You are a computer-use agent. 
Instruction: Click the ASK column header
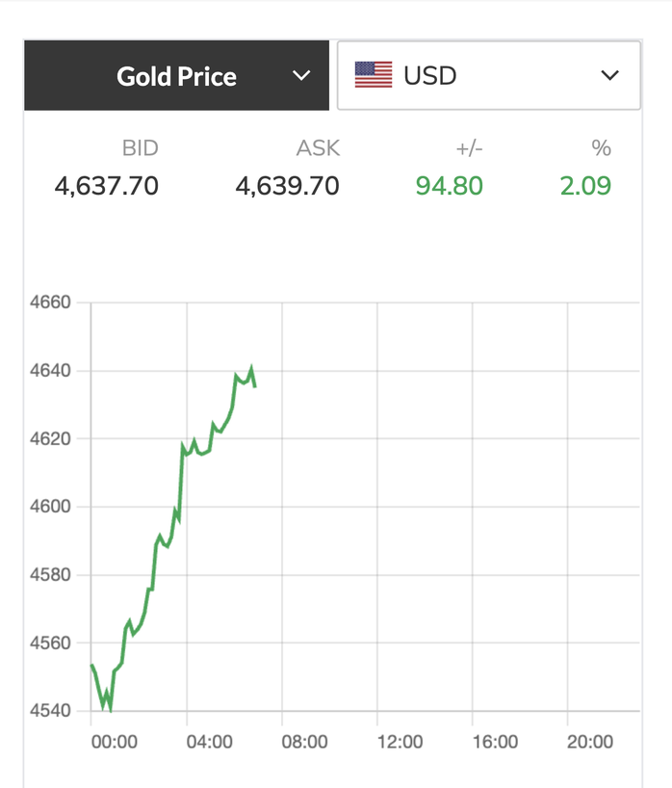(x=318, y=148)
